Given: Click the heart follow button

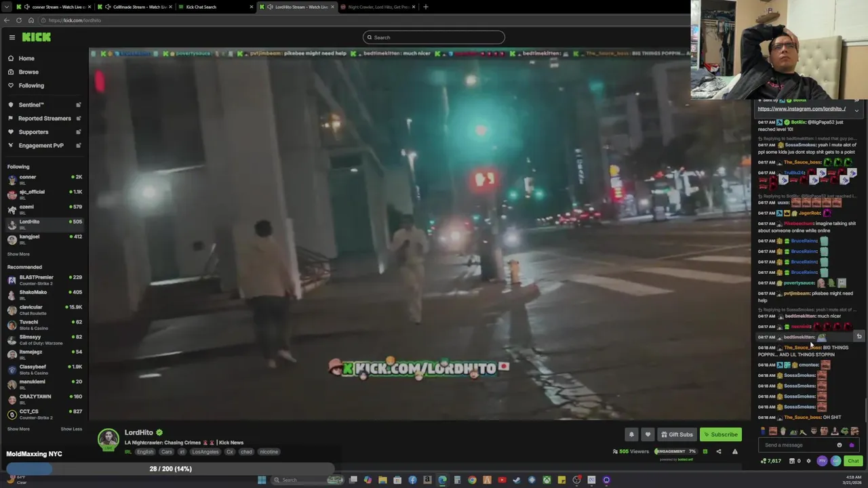Looking at the screenshot, I should point(648,434).
